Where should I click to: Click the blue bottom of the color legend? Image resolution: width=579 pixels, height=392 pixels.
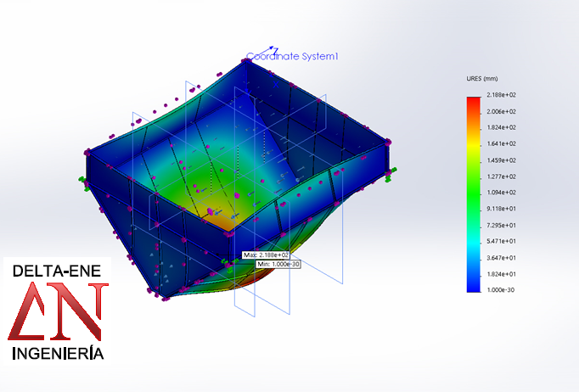(472, 284)
